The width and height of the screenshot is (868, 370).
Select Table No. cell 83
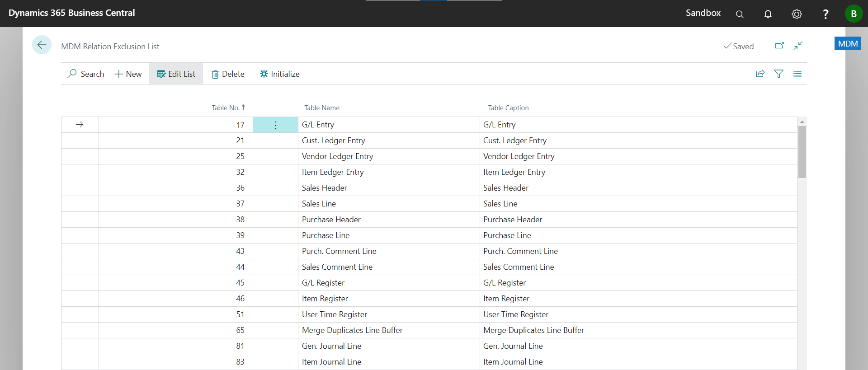tap(176, 362)
